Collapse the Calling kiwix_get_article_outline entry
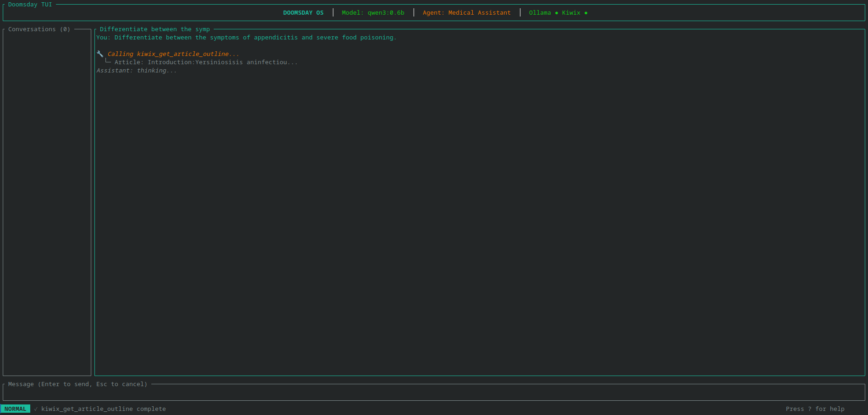The image size is (868, 415). (173, 54)
